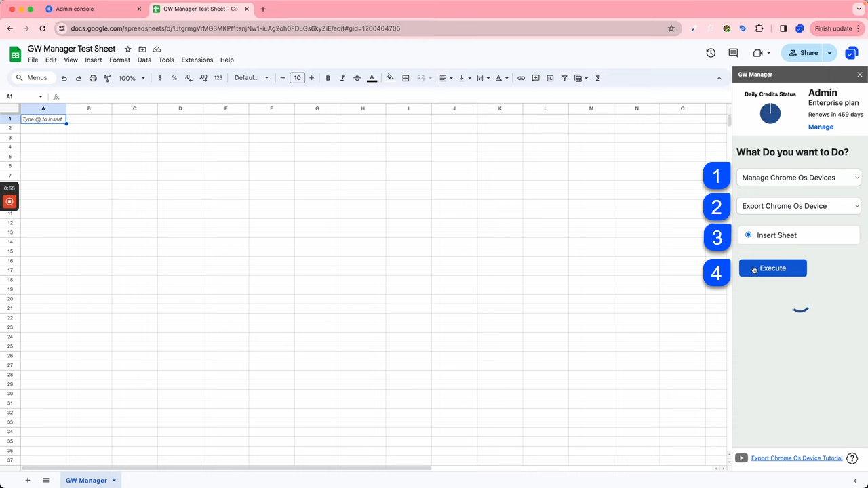Open comments panel icon

coord(733,53)
